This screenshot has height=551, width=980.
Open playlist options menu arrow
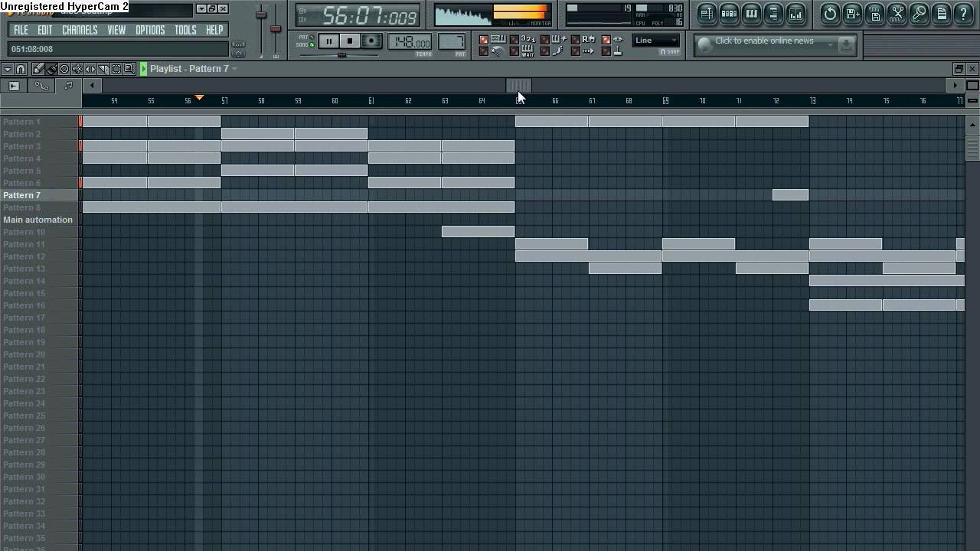pos(7,69)
